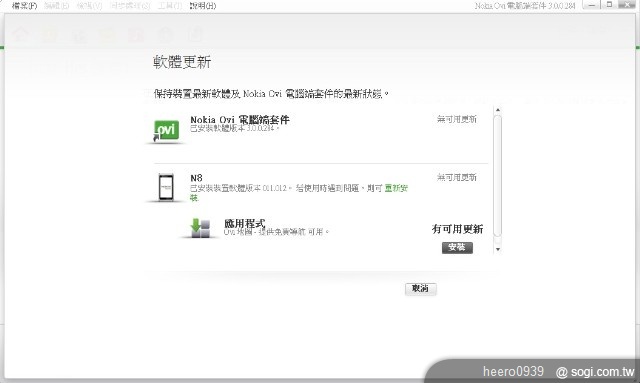Click installed version text under Ovi suite
Image resolution: width=640 pixels, height=383 pixels.
click(x=234, y=128)
